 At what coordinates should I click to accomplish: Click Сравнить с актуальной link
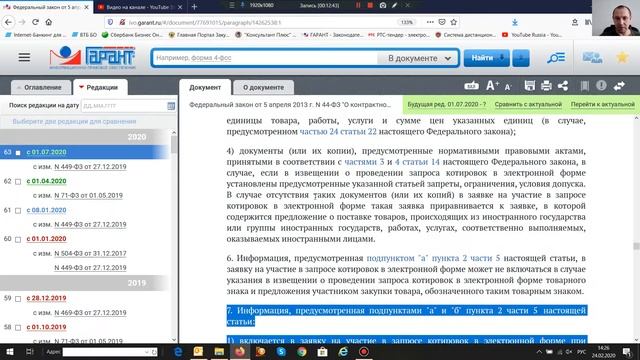tap(528, 104)
